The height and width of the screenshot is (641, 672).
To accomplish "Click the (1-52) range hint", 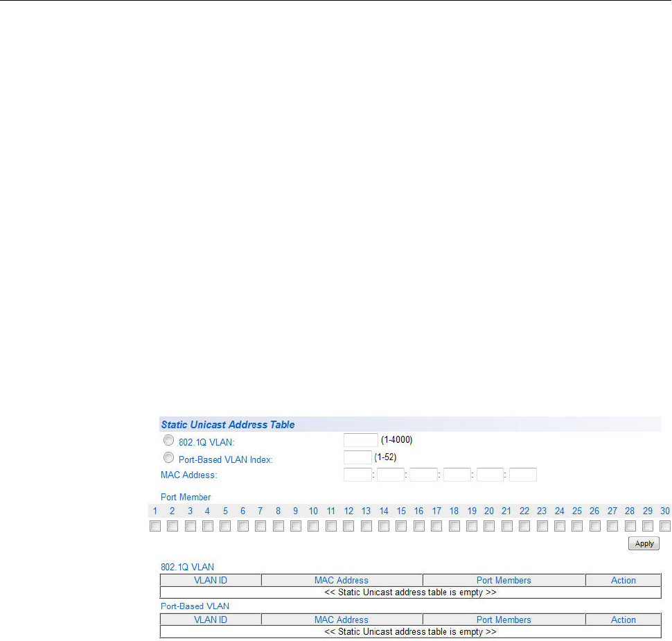I will [x=385, y=457].
